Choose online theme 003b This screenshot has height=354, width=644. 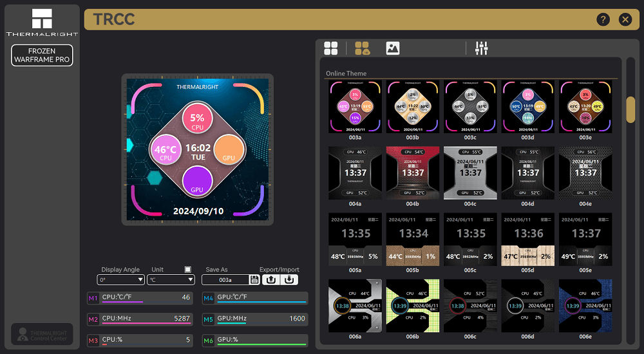tap(413, 107)
